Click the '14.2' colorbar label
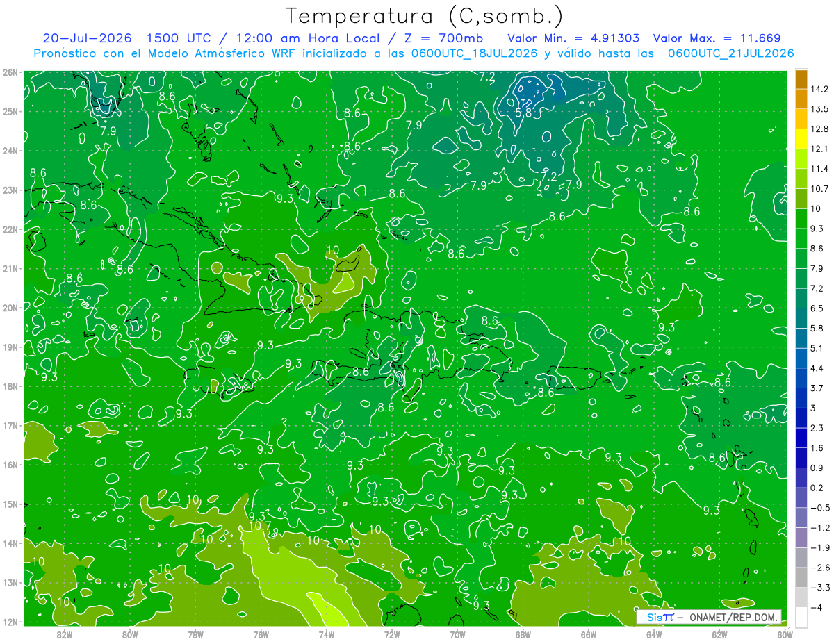This screenshot has width=834, height=644. (819, 89)
